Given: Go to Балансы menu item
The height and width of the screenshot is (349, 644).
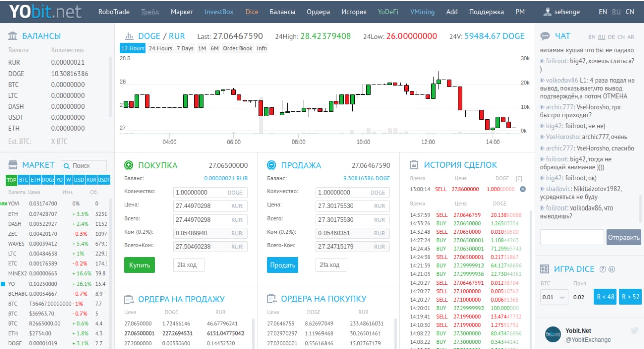Looking at the screenshot, I should pyautogui.click(x=282, y=12).
